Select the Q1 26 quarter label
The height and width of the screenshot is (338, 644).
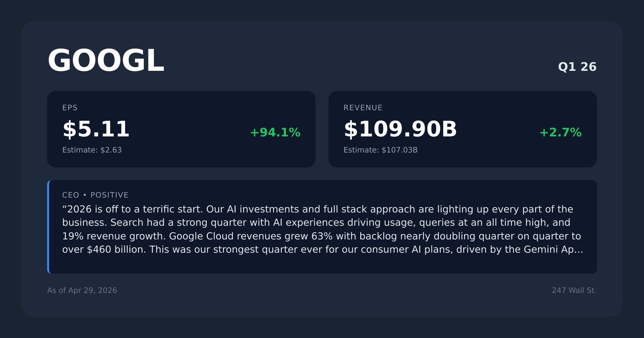[577, 67]
